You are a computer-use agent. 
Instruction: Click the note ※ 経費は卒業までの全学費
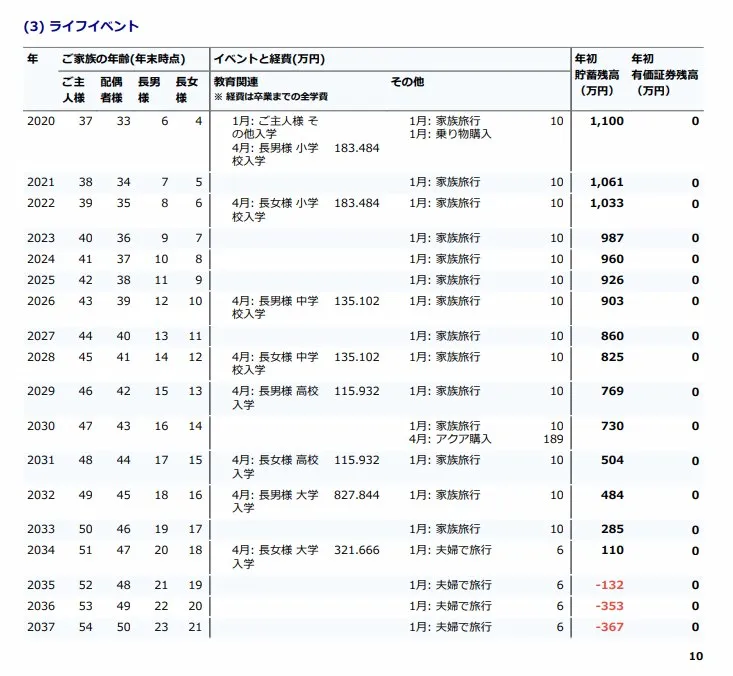(x=271, y=98)
